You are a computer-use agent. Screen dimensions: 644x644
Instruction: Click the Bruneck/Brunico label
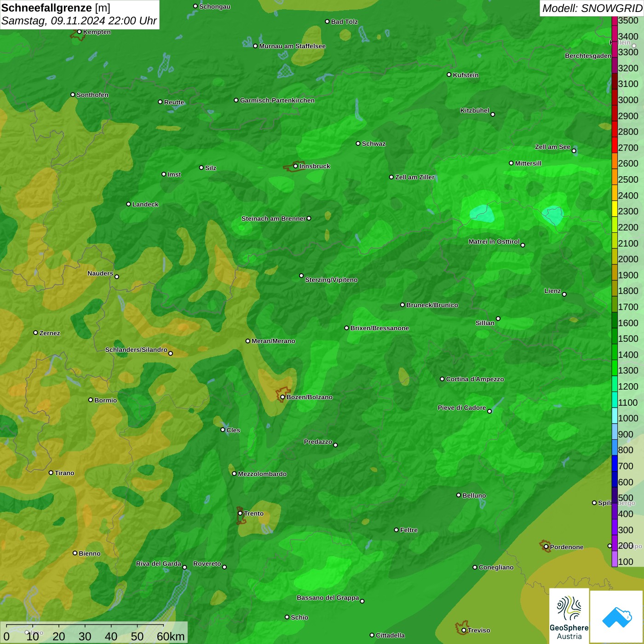432,305
